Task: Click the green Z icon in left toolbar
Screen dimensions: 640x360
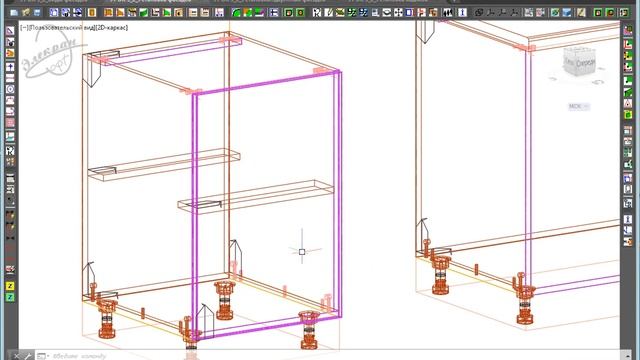Action: pos(10,297)
